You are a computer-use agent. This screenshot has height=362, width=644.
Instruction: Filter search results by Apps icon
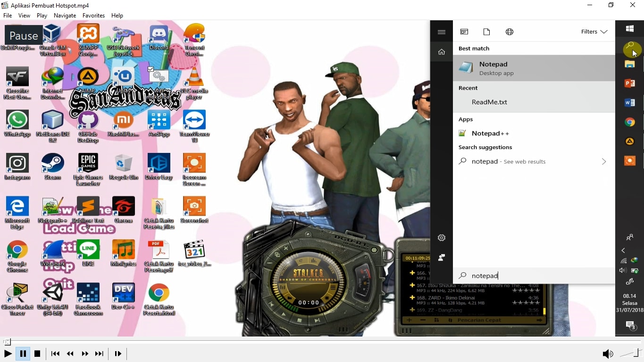464,32
